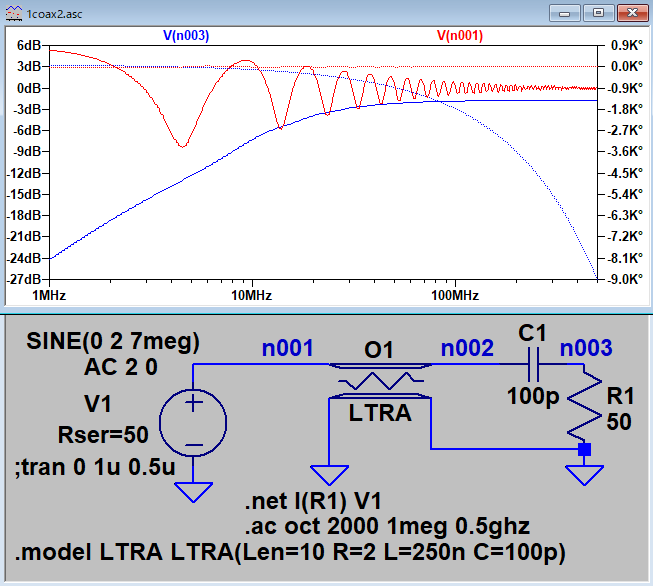Viewport: 653px width, 586px height.
Task: Click the V(n001) trace label
Action: 460,35
